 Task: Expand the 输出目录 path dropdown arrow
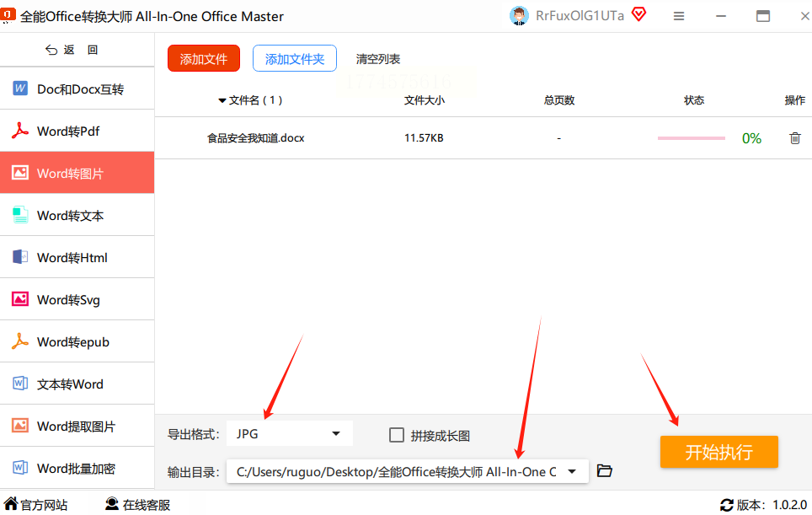(572, 471)
